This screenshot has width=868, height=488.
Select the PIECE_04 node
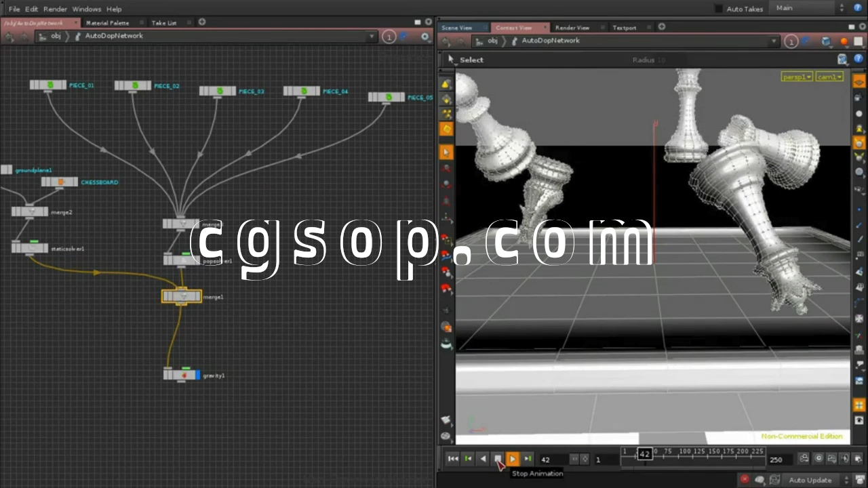click(302, 91)
